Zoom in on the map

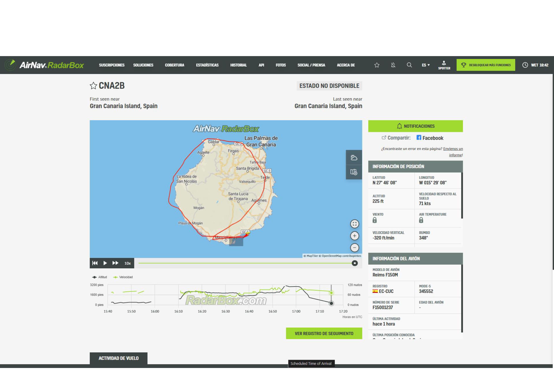pyautogui.click(x=354, y=236)
